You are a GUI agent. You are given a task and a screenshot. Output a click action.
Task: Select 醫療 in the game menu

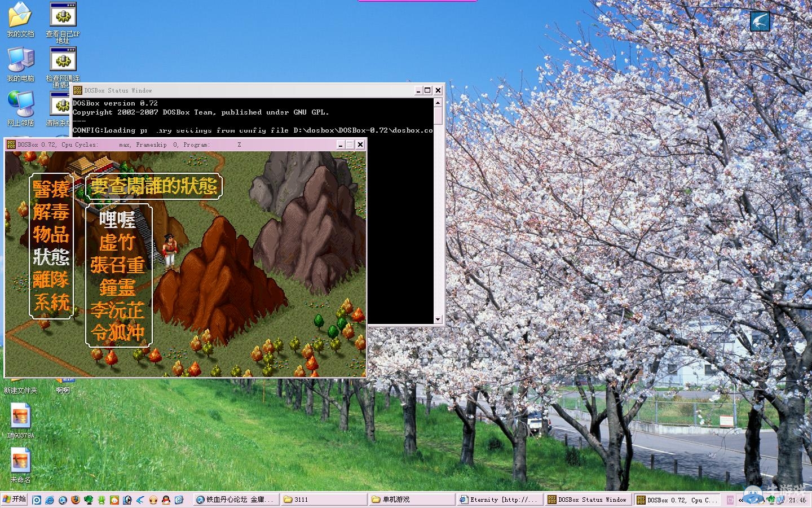pos(51,190)
